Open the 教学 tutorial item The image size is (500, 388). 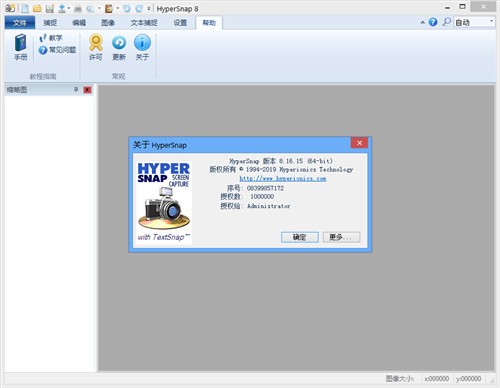point(51,38)
